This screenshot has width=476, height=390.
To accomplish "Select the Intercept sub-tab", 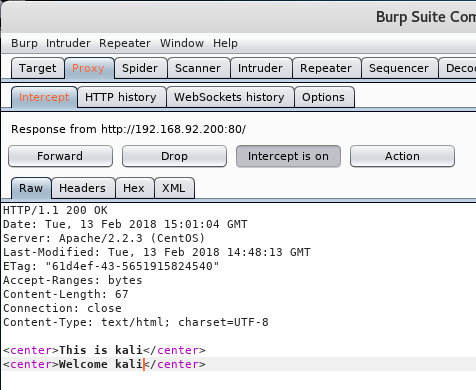I will pos(44,97).
